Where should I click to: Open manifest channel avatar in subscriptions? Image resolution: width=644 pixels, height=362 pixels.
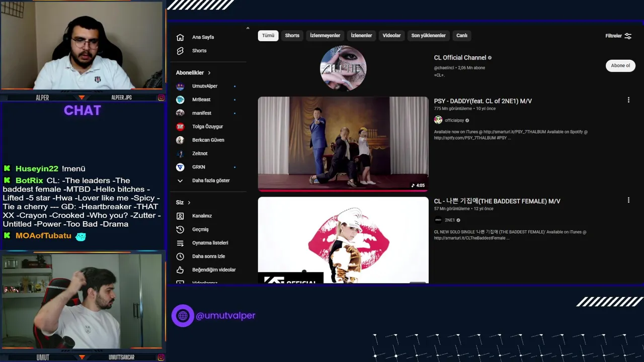coord(180,113)
